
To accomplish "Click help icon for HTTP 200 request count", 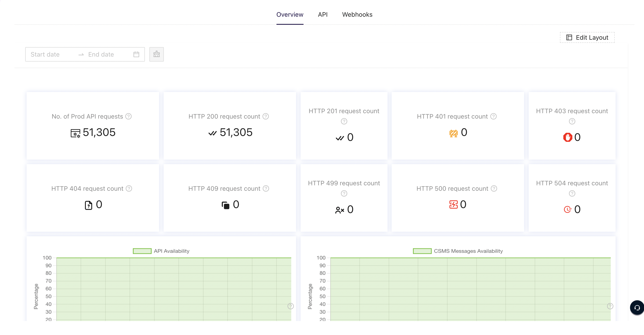I will tap(265, 116).
